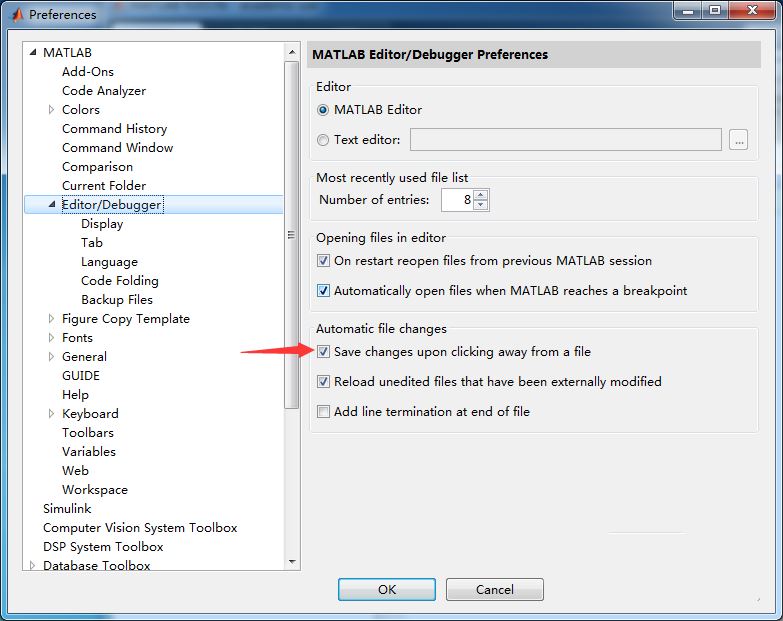Expand the Fonts tree node
783x621 pixels.
51,337
